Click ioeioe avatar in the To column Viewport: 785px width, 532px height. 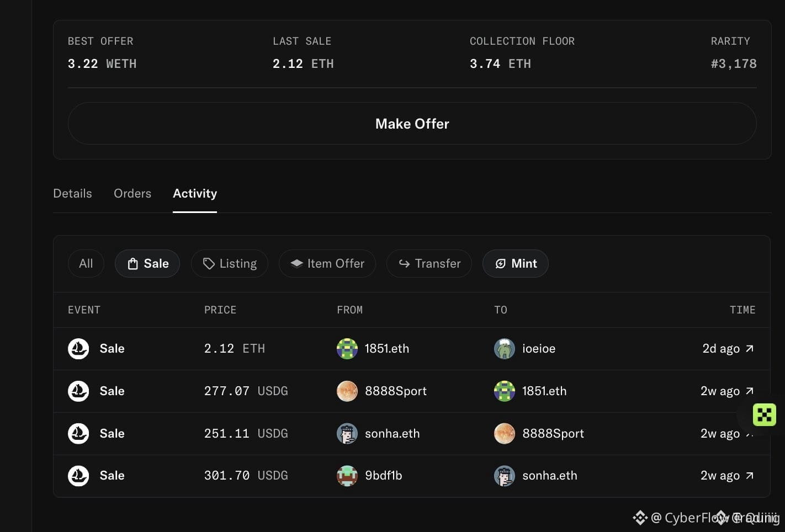pos(505,349)
